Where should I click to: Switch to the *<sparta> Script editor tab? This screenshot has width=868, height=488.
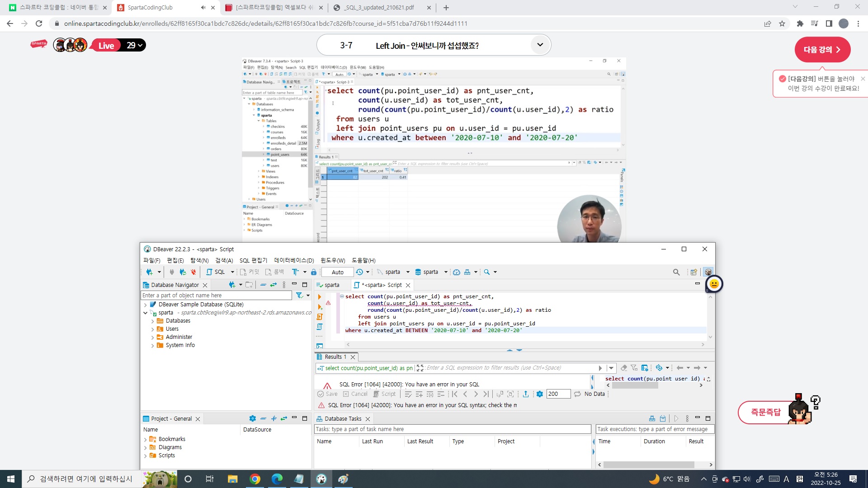pyautogui.click(x=382, y=285)
